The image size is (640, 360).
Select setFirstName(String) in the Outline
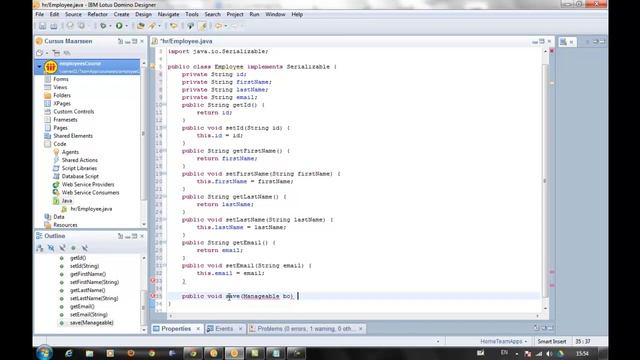click(x=94, y=282)
